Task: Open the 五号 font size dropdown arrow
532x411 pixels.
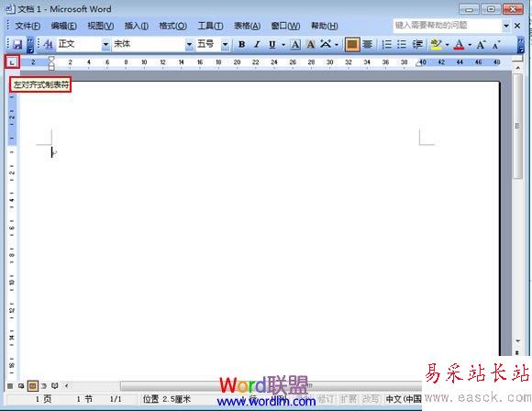Action: (225, 44)
